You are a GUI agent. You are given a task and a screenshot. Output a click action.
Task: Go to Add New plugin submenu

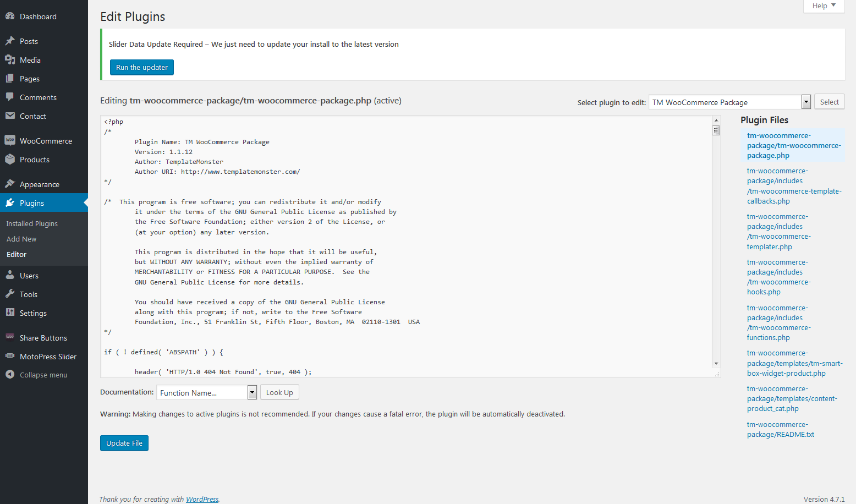(x=21, y=239)
